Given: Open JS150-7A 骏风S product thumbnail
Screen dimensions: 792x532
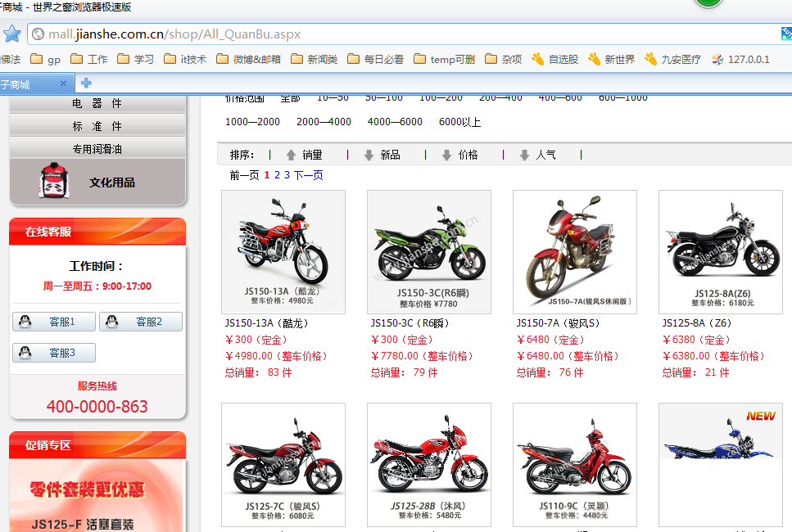Looking at the screenshot, I should 575,252.
